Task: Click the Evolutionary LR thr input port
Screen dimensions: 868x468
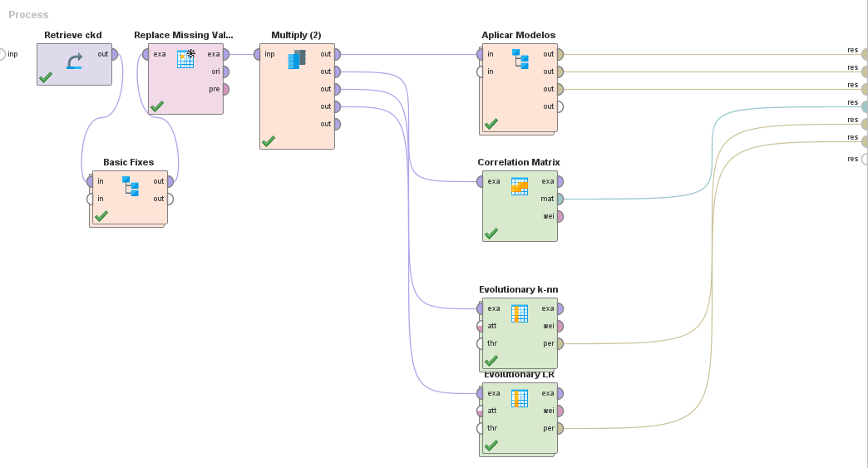Action: coord(481,428)
